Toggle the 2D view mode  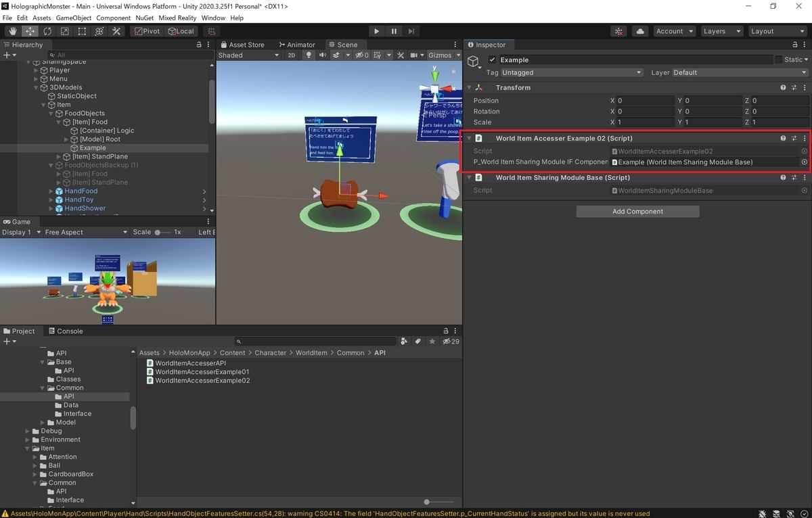[x=292, y=55]
